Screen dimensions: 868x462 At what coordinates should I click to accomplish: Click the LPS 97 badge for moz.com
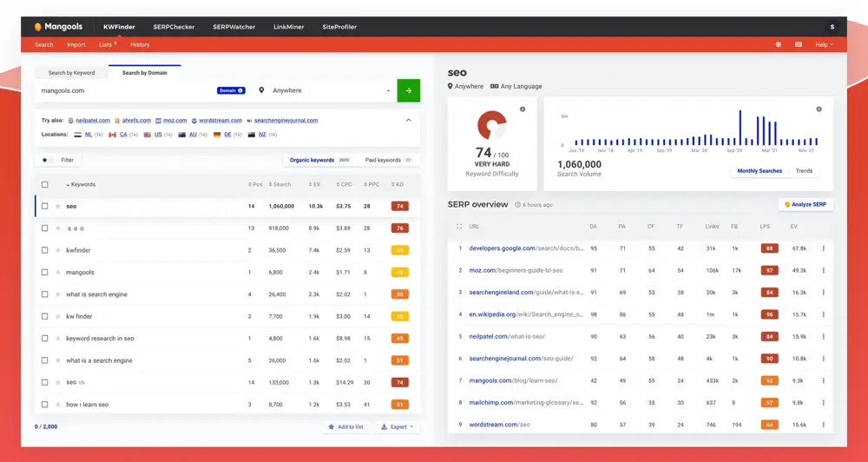coord(769,270)
